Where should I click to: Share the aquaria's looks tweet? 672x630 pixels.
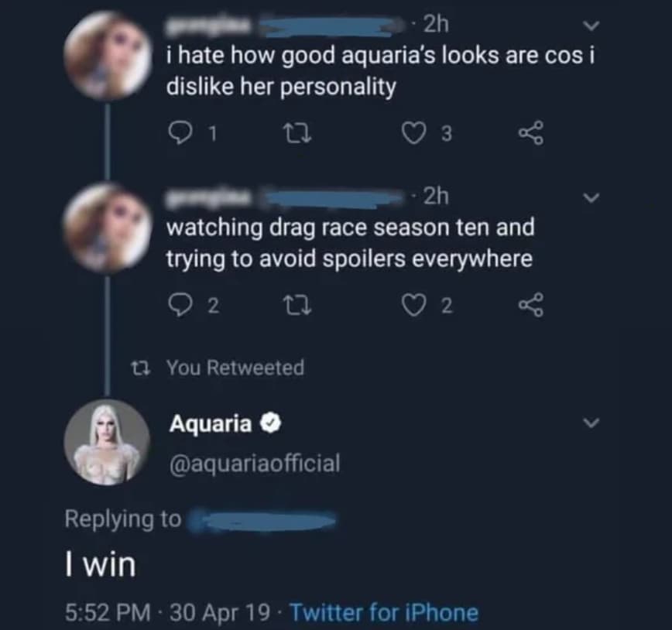click(531, 135)
